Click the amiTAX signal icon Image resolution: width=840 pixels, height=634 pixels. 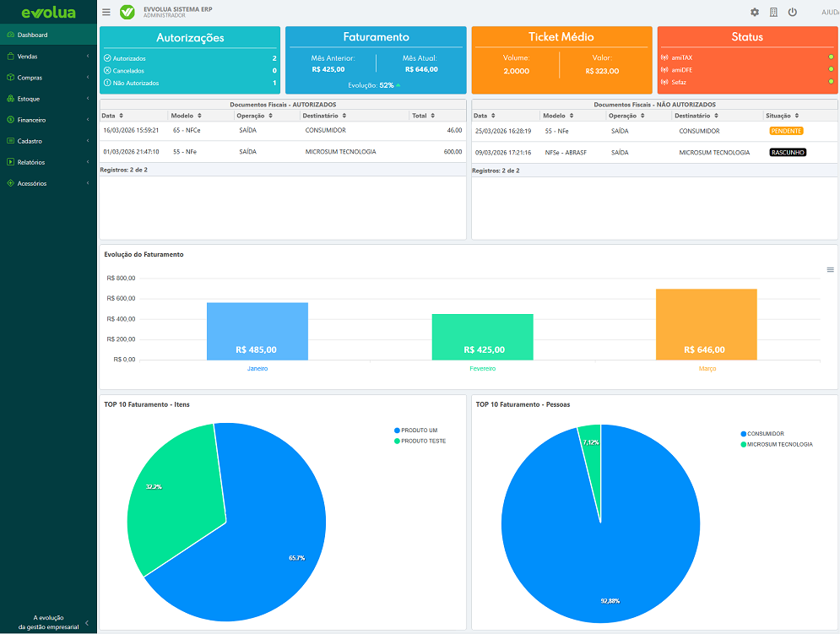(x=664, y=57)
